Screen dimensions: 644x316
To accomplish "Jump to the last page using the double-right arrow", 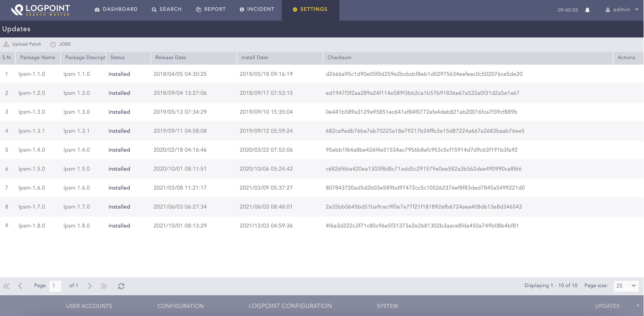I will (103, 286).
